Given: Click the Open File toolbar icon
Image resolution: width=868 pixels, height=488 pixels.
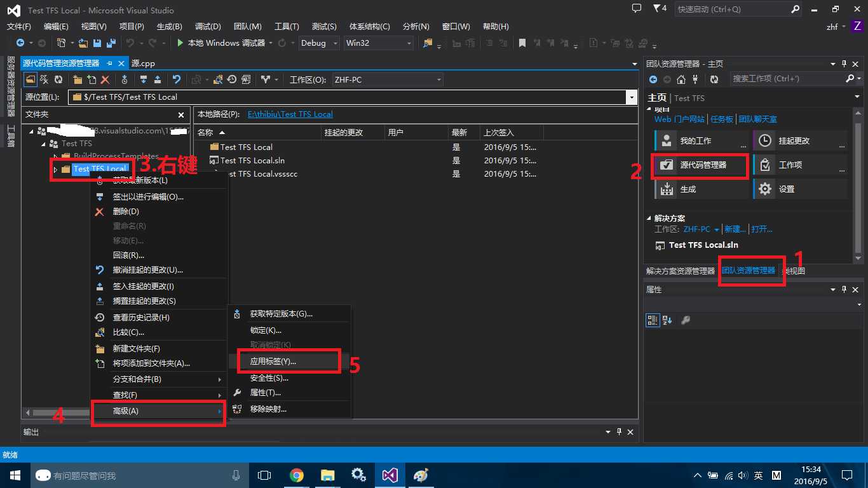Looking at the screenshot, I should click(83, 43).
